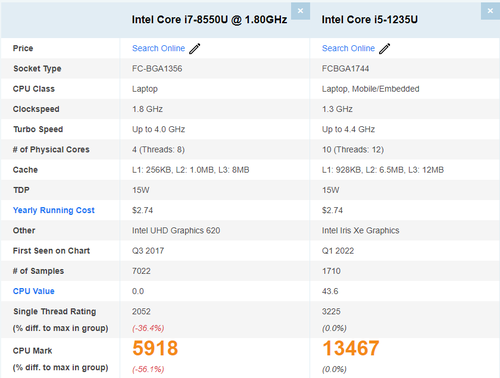Click the pencil edit icon in i5-1235U price row
This screenshot has height=378, width=500.
click(384, 49)
